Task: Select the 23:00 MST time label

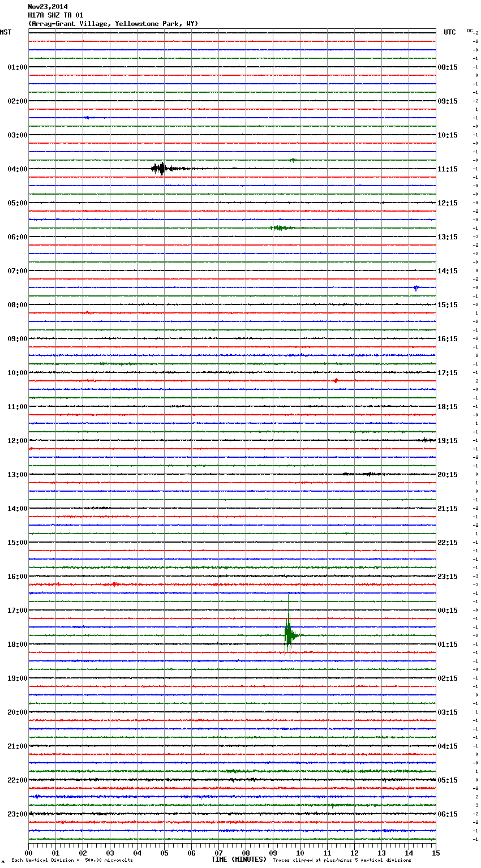Action: coord(18,814)
